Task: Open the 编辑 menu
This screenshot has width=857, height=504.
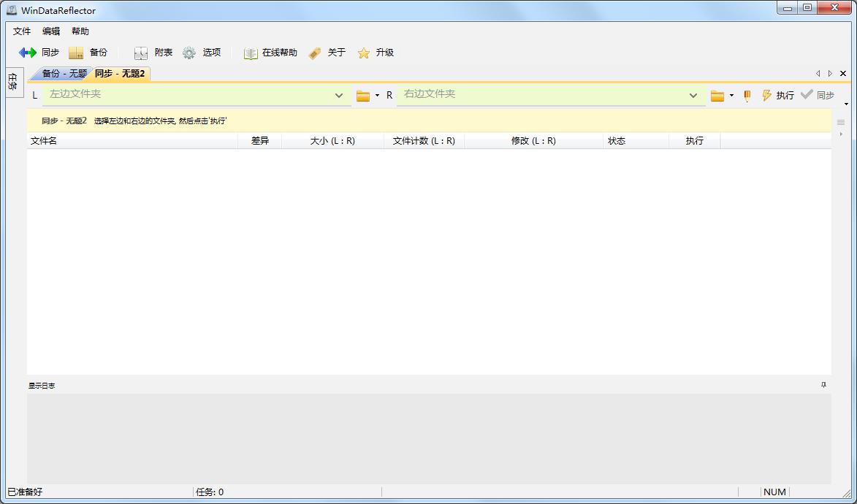Action: click(50, 31)
